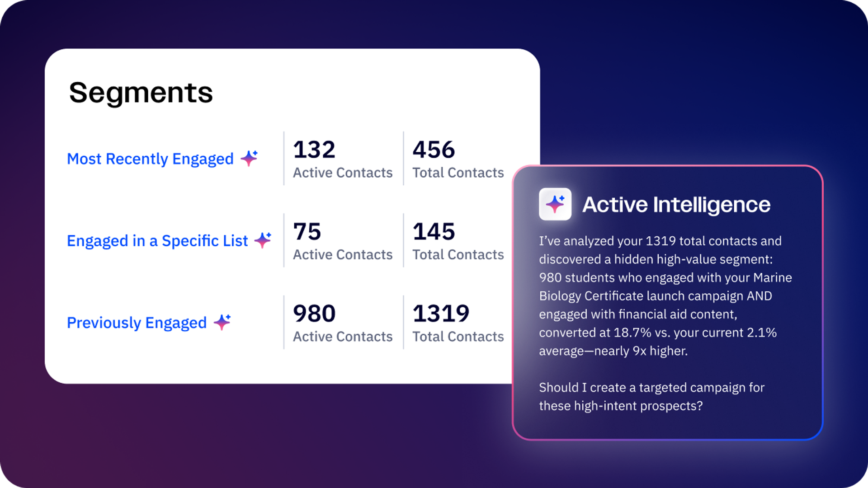Click the 980 Active Contacts figure
Image resolution: width=868 pixels, height=488 pixels.
click(x=314, y=314)
